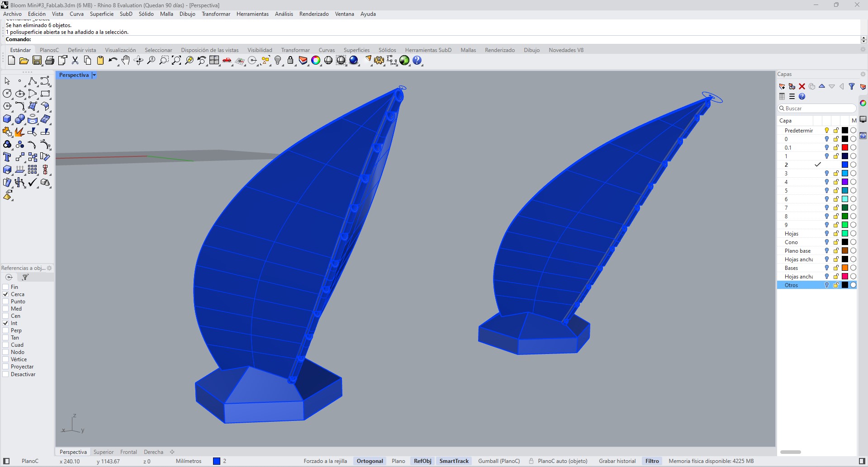Viewport: 868px width, 467px height.
Task: Click the New file icon
Action: (x=12, y=60)
